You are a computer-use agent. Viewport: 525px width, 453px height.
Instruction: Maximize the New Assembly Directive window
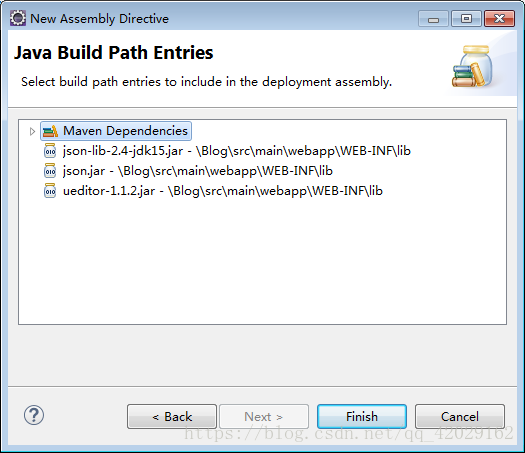466,19
